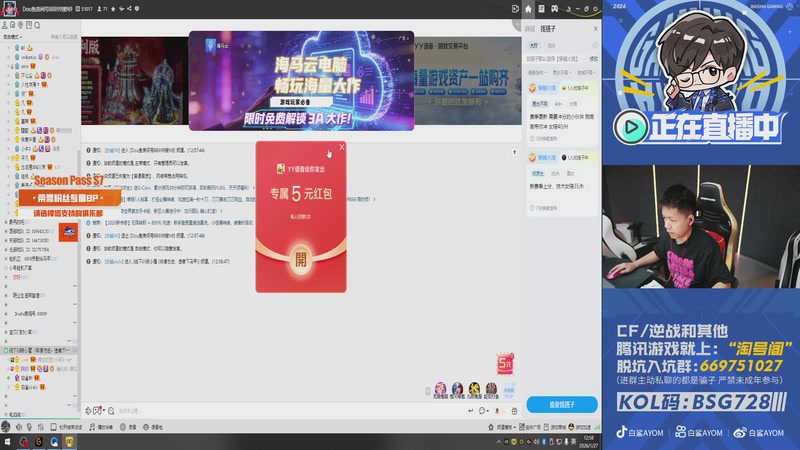Open the second 穿越火线 teammate post card
Viewport: 800px width, 450px height.
(x=562, y=183)
